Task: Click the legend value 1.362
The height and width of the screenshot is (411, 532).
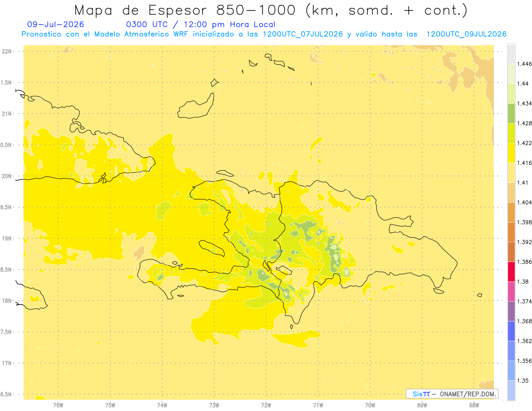Action: (525, 341)
